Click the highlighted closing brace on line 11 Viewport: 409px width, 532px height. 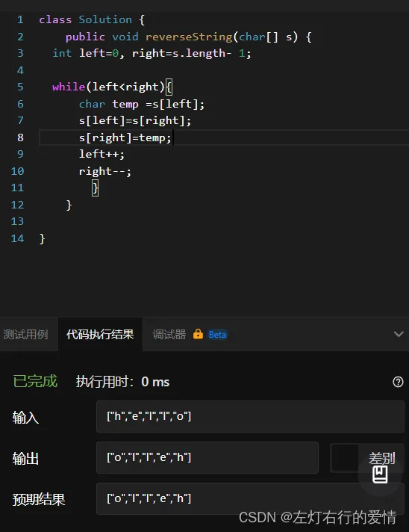(96, 188)
